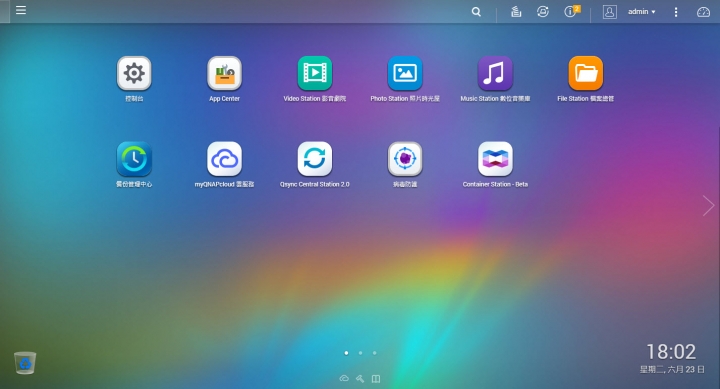Open File Station file manager
The height and width of the screenshot is (389, 720).
(x=585, y=73)
